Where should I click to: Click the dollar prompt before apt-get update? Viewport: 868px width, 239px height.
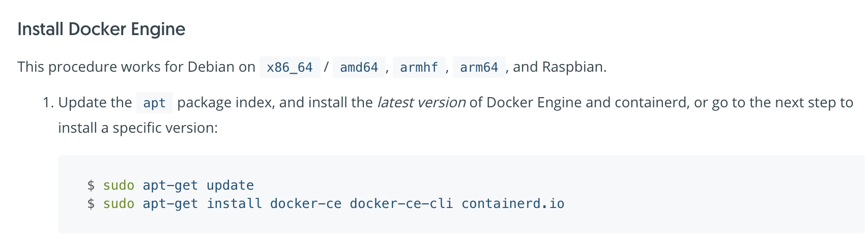[x=91, y=186]
